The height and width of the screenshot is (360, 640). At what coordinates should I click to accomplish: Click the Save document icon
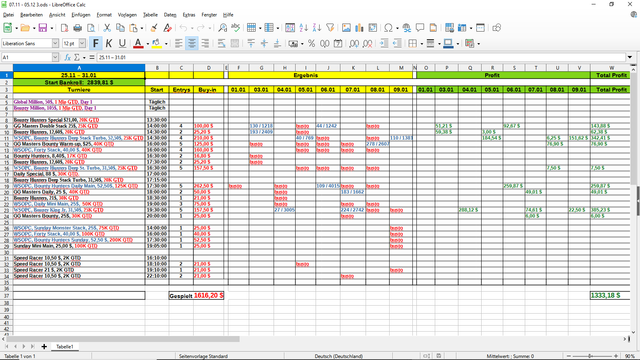pos(42,28)
